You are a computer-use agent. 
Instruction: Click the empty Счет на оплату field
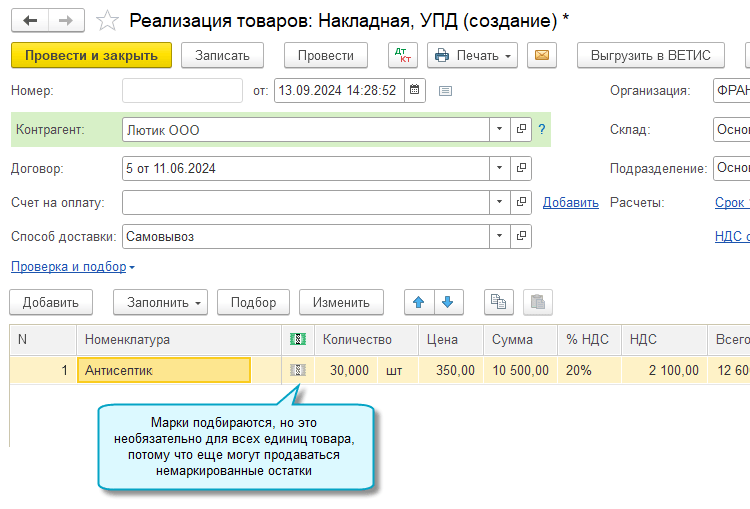click(x=306, y=202)
